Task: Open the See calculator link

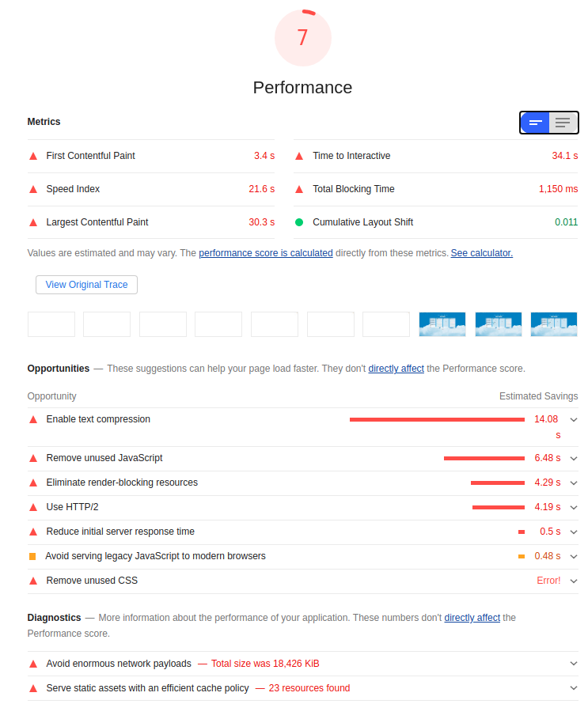Action: pyautogui.click(x=481, y=252)
